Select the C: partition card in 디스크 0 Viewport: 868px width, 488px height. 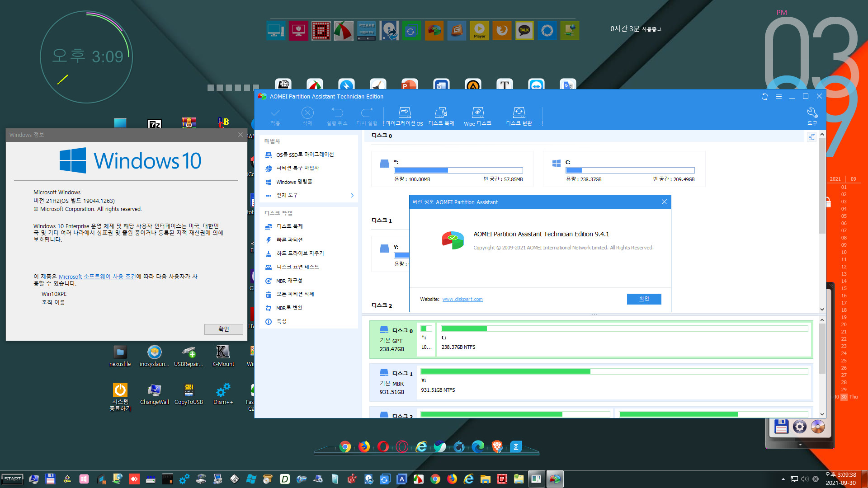point(624,169)
